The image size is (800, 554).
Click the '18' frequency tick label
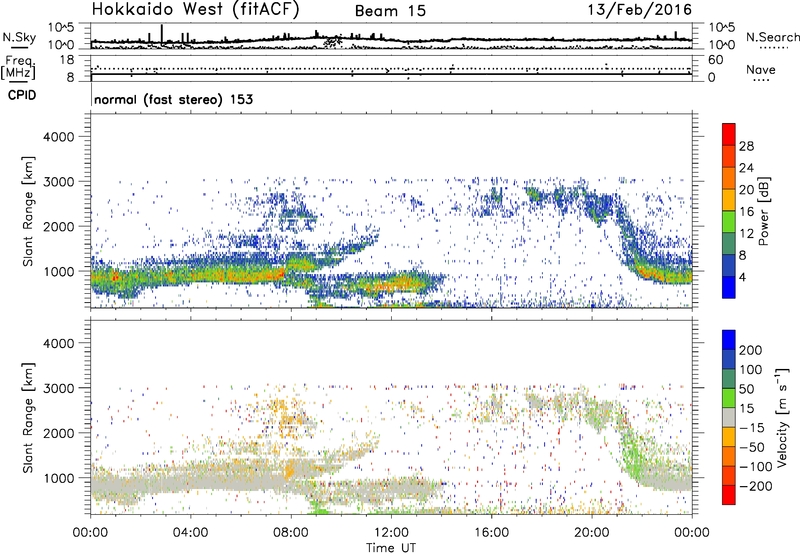67,60
